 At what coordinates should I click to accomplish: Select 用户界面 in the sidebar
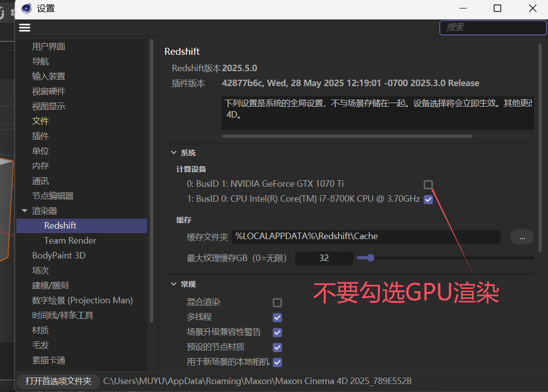[49, 46]
